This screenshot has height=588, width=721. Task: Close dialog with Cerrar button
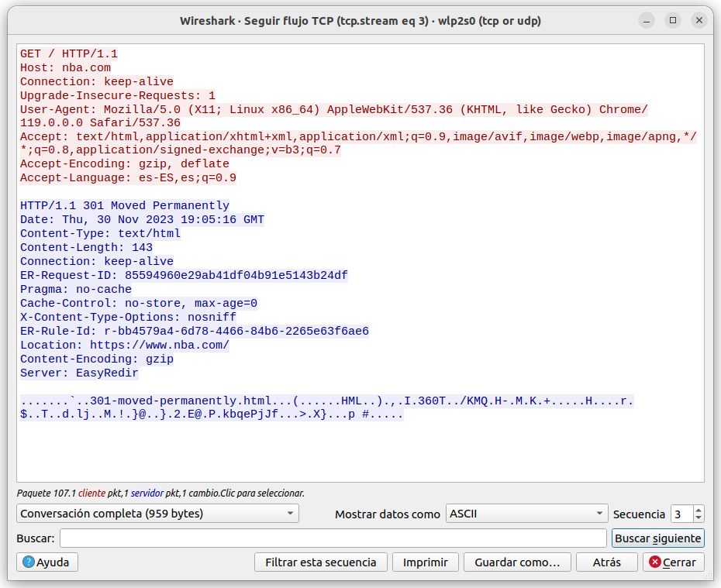[673, 562]
